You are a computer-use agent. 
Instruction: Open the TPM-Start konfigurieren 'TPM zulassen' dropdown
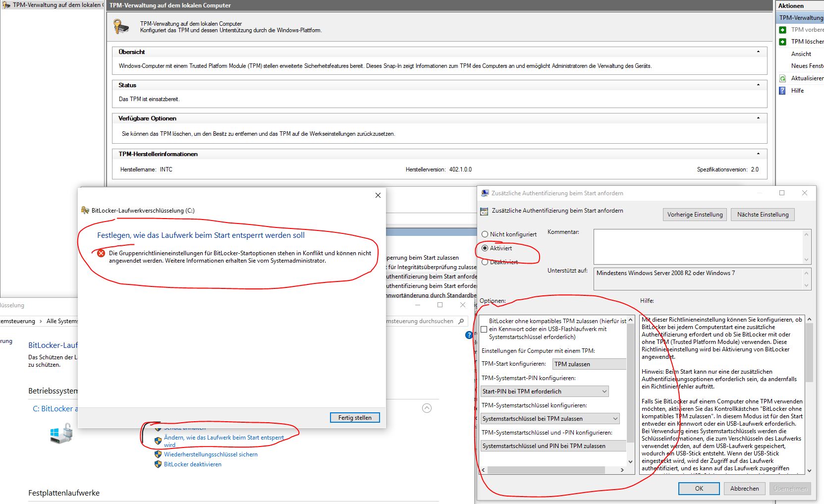click(590, 364)
